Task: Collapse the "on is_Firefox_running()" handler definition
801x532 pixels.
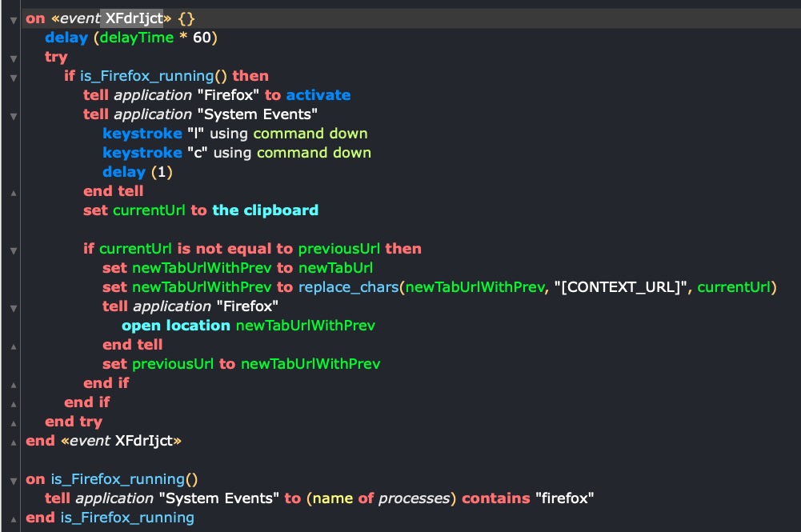Action: tap(14, 479)
